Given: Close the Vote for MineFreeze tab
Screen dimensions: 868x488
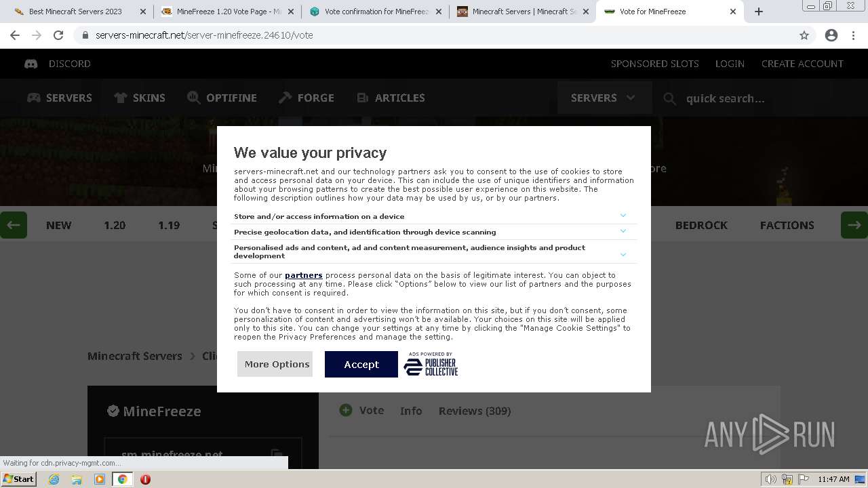Looking at the screenshot, I should [733, 12].
